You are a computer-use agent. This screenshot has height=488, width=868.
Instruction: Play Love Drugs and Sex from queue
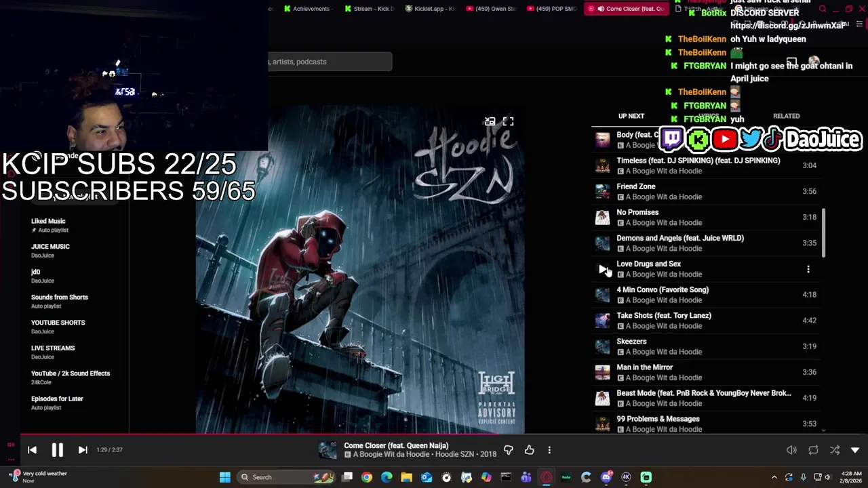603,269
